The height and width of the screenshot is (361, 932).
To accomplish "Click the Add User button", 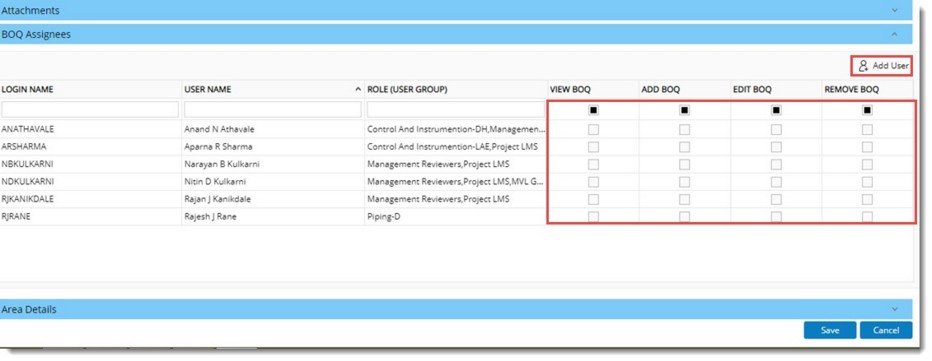I will coord(883,66).
